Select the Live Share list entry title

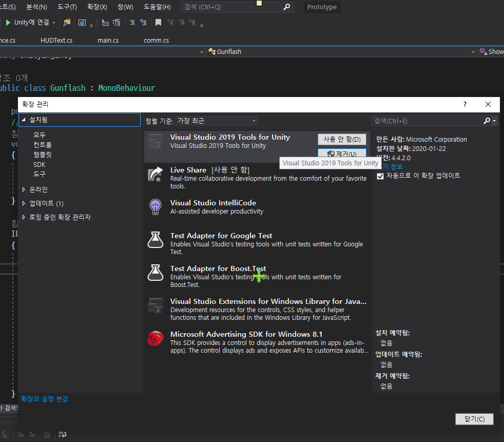click(188, 170)
